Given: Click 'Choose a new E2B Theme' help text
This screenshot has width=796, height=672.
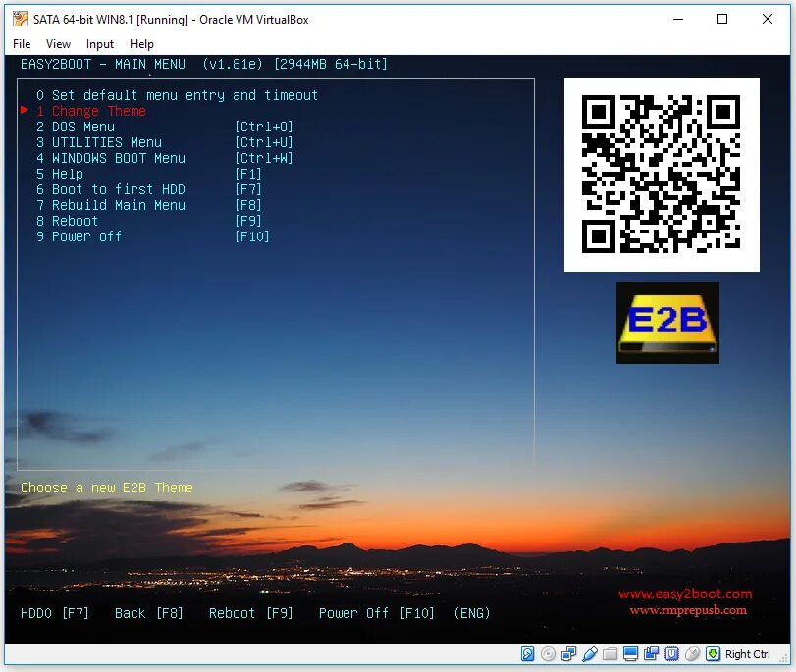Looking at the screenshot, I should click(107, 489).
